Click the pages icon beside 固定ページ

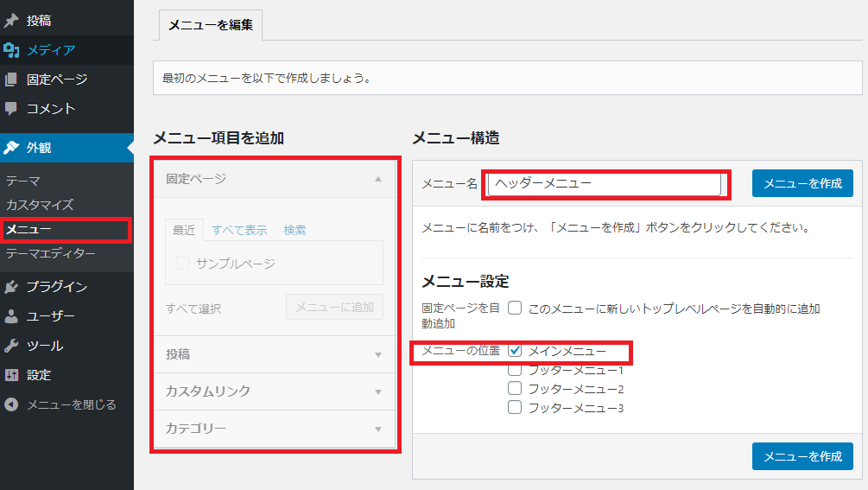(11, 80)
